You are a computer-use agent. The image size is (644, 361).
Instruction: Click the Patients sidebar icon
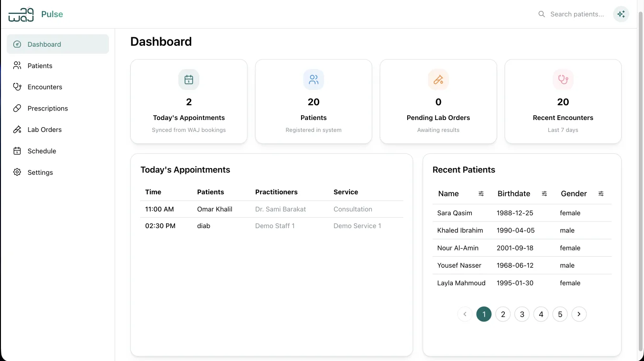(17, 65)
